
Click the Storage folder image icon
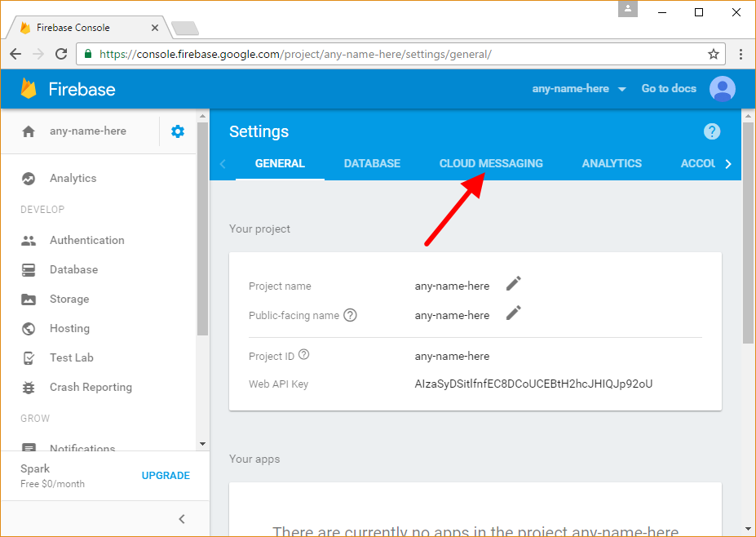pyautogui.click(x=29, y=300)
